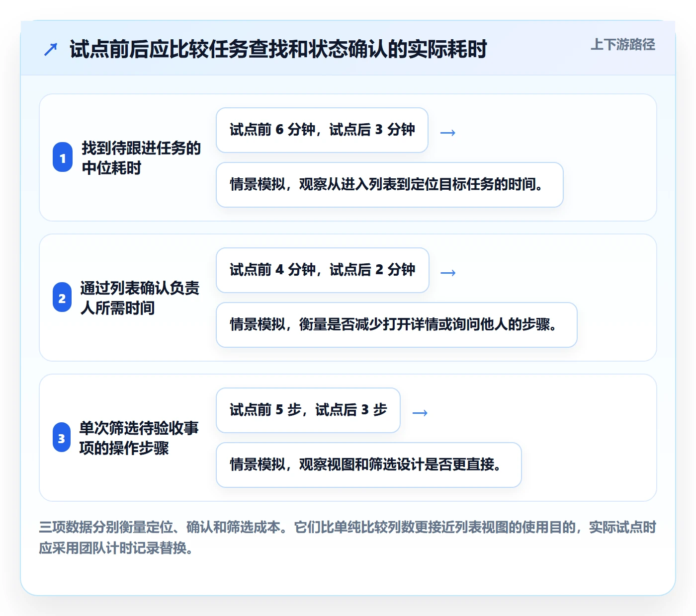Click the diagonal arrow icon beside the title

click(51, 49)
